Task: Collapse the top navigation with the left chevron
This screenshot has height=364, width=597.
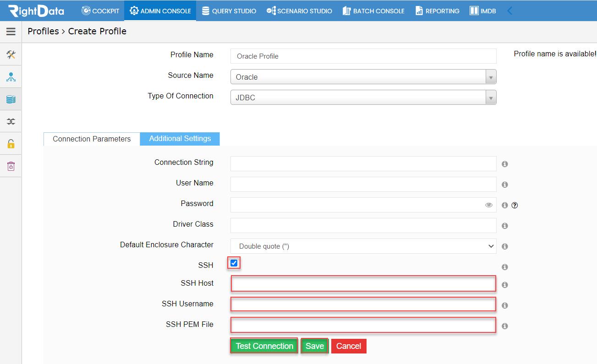Action: coord(510,11)
